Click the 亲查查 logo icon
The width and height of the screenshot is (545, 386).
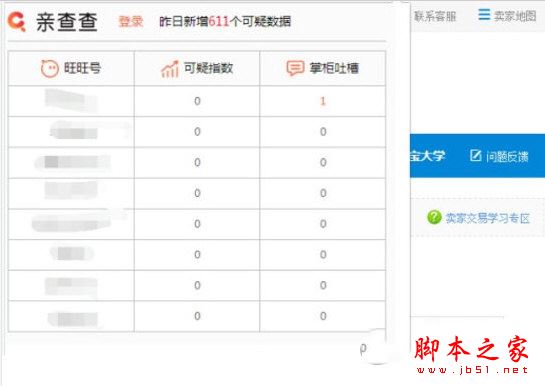17,22
